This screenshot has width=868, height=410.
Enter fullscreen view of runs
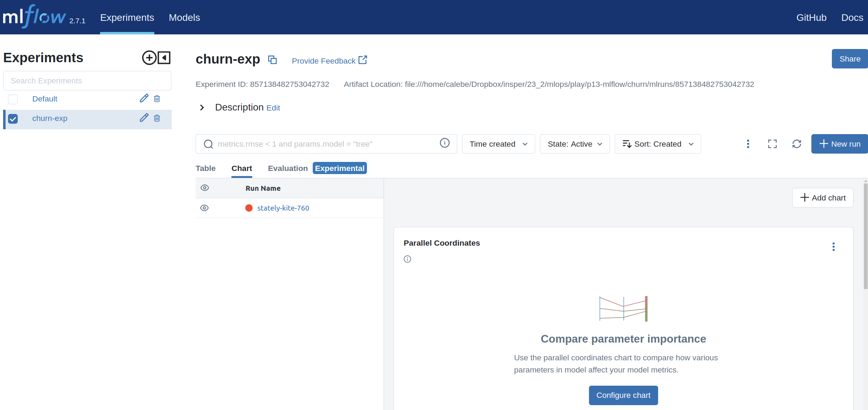click(x=772, y=144)
